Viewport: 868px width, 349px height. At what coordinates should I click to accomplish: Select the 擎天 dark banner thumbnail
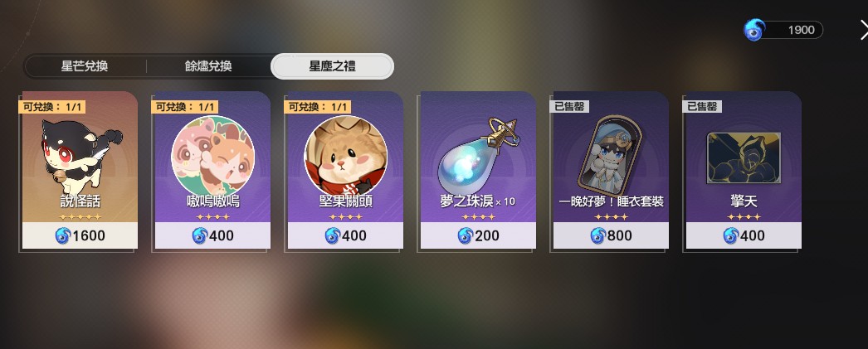744,158
